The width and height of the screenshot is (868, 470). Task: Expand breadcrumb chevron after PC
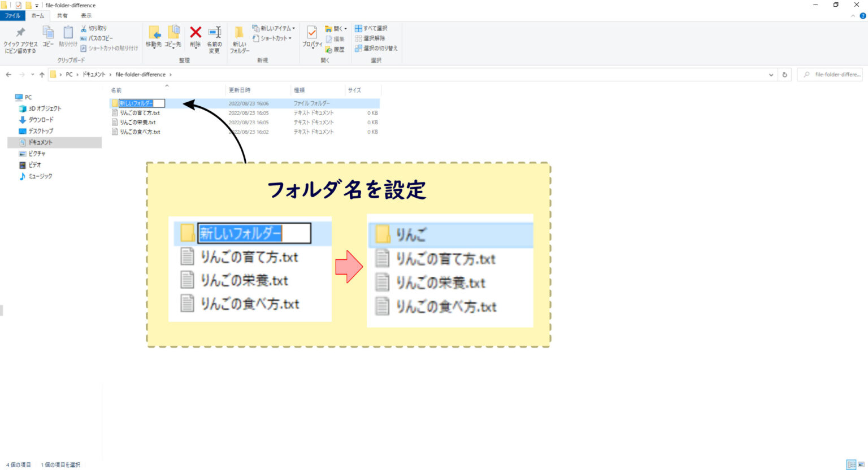click(x=77, y=75)
